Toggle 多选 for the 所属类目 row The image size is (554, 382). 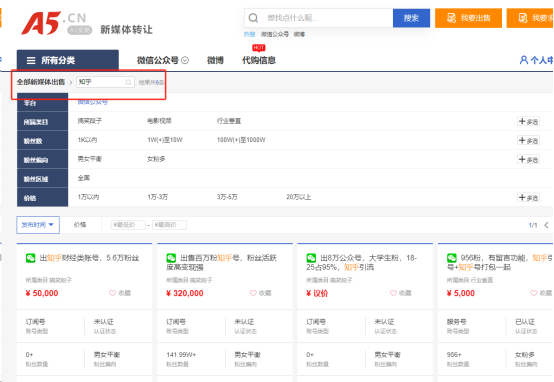[528, 122]
